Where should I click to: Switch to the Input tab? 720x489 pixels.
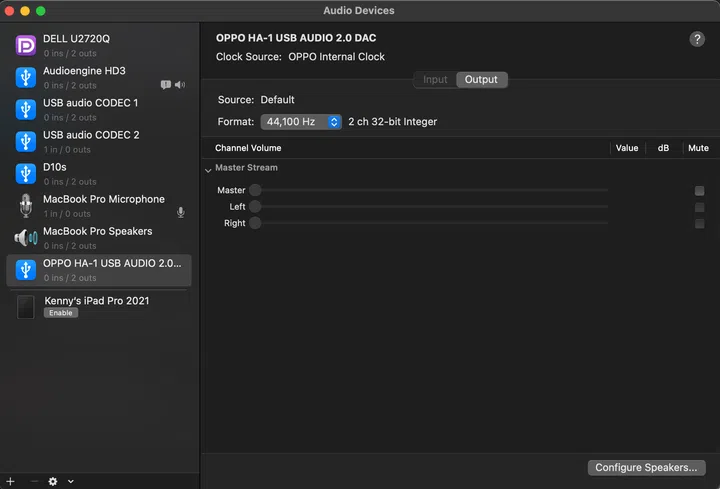click(435, 79)
